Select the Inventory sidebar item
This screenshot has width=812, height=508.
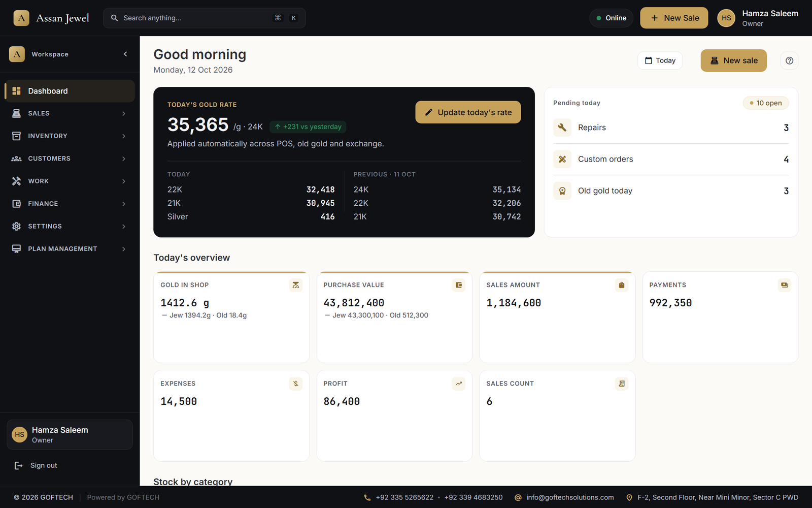[x=70, y=136]
